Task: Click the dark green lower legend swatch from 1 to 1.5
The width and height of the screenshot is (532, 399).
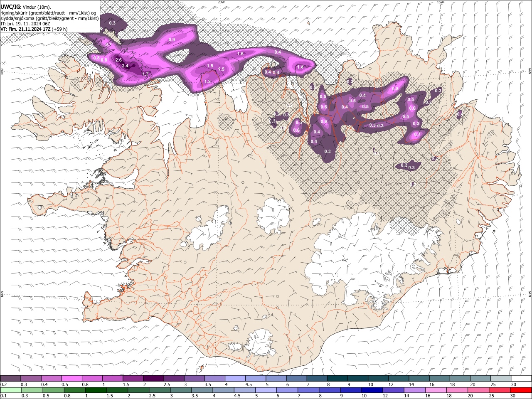Action: pos(96,390)
